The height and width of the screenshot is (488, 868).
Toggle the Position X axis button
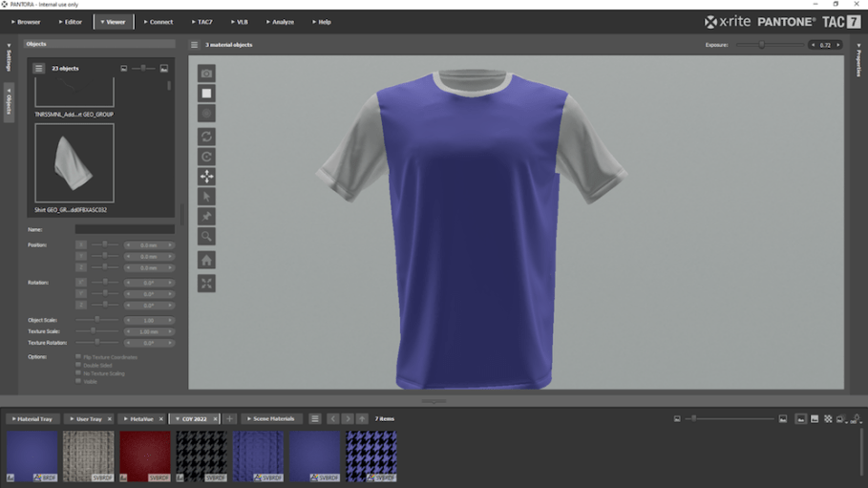tap(81, 244)
